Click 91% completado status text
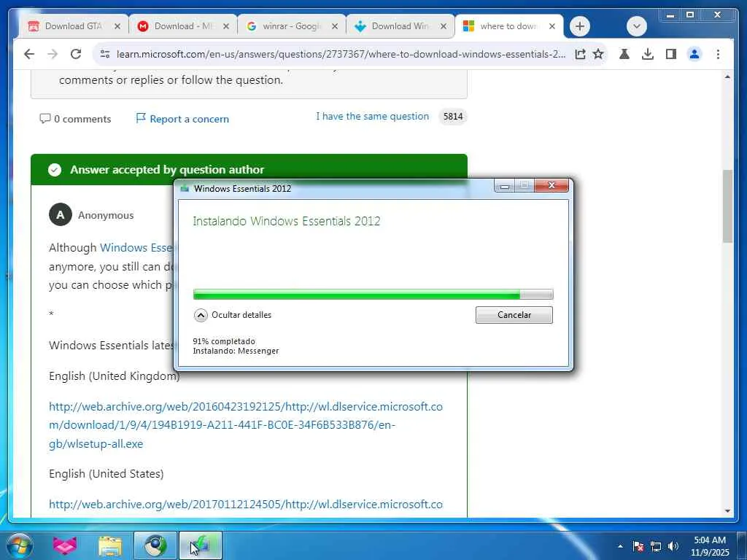 click(224, 341)
